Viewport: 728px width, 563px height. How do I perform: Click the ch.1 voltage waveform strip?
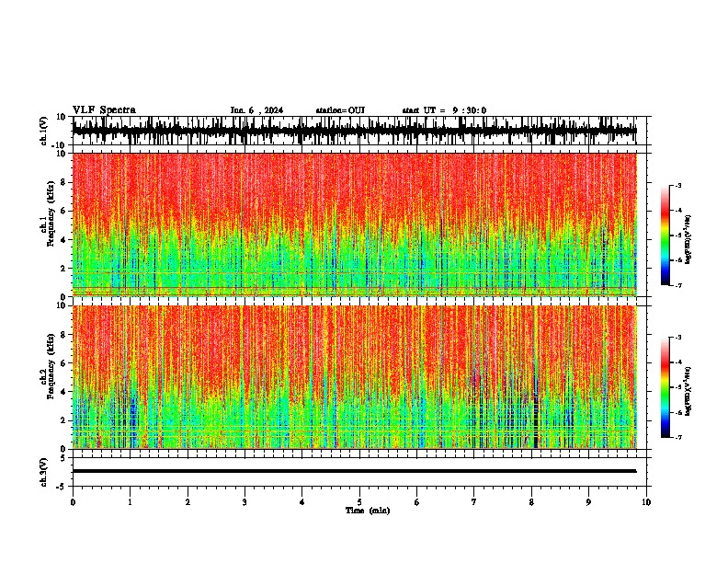point(355,131)
